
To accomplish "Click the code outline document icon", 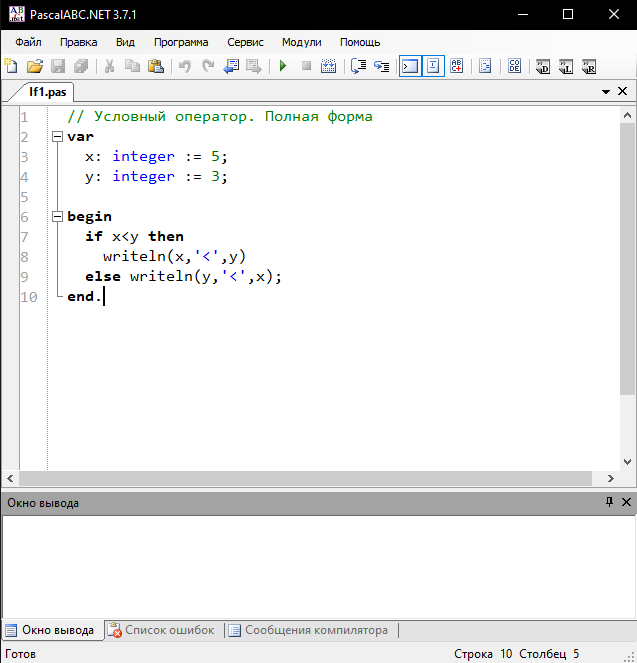I will (x=485, y=66).
